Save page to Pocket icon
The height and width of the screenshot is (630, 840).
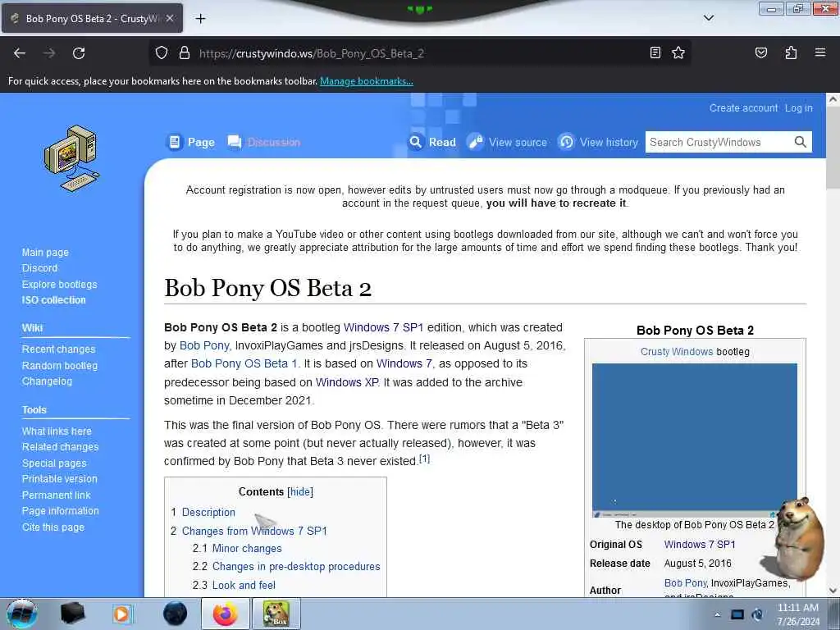pos(760,52)
